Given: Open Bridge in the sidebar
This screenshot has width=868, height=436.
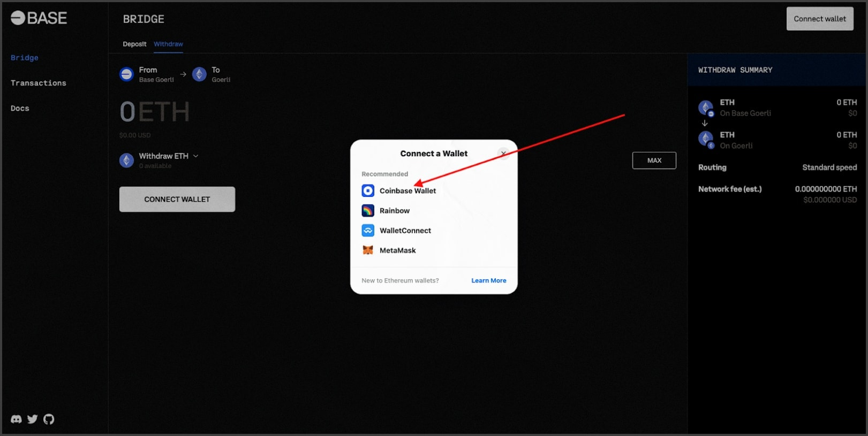Looking at the screenshot, I should coord(25,58).
